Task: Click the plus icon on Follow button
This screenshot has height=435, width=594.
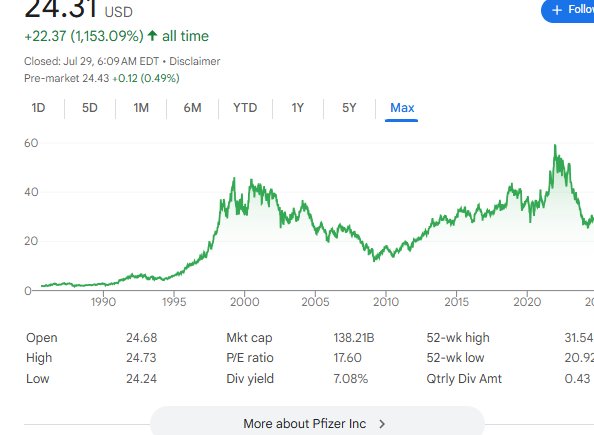Action: click(x=556, y=10)
